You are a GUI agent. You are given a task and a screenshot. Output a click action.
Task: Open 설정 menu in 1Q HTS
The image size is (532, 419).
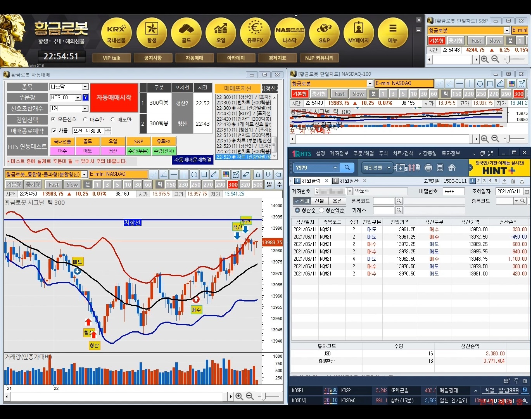320,154
